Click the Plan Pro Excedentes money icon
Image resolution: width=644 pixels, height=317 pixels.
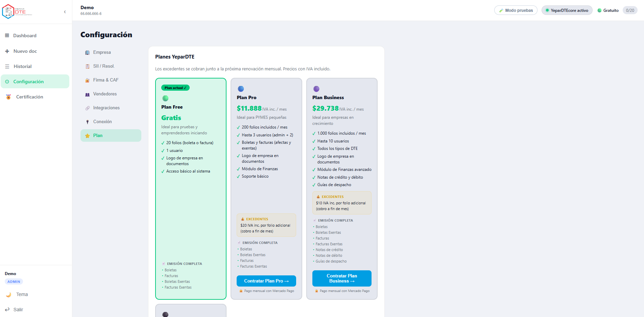243,219
